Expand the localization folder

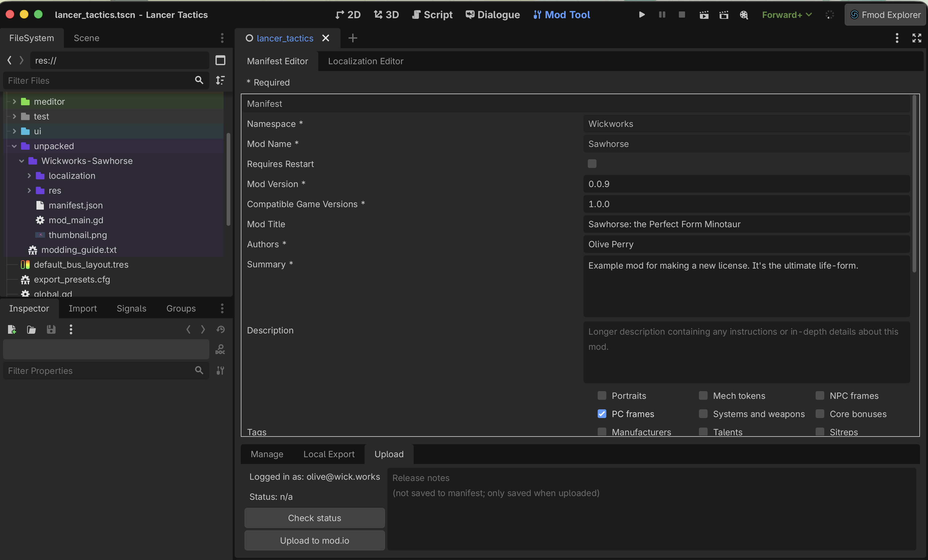pos(29,175)
